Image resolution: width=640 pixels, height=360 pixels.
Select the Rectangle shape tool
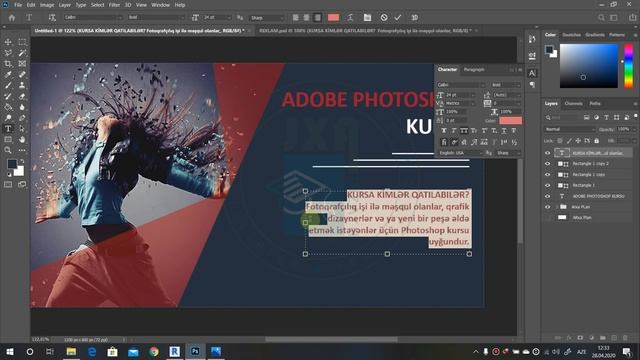[8, 140]
